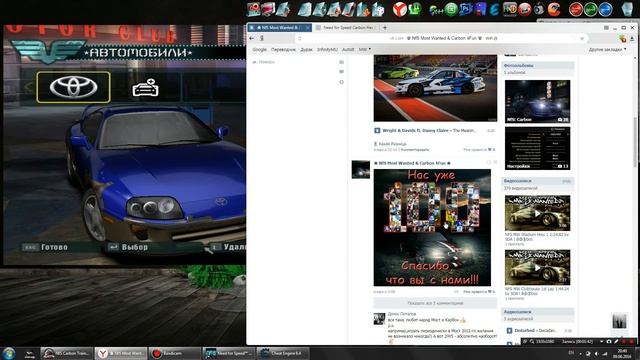Open the Переводчик bookmark
This screenshot has width=640, height=360.
pyautogui.click(x=283, y=49)
